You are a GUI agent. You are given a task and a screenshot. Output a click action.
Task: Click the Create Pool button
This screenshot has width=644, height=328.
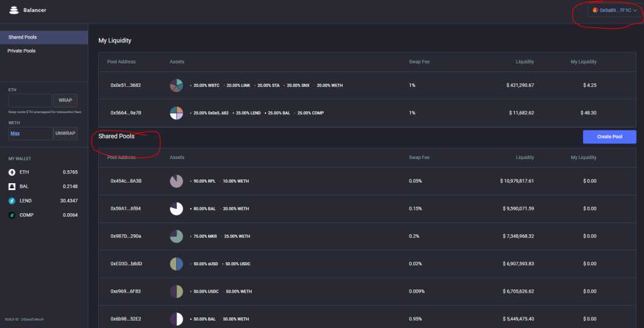pyautogui.click(x=609, y=137)
